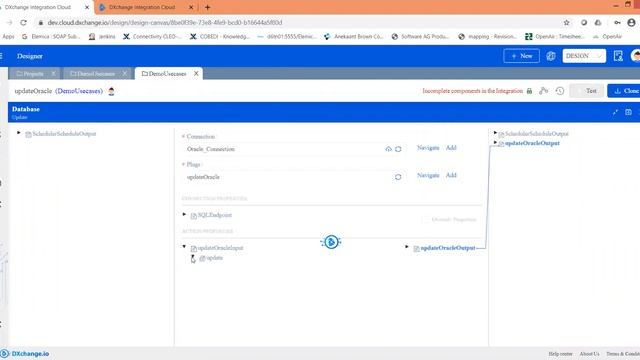Screen dimensions: 640x360
Task: Click the green lock icon
Action: pos(529,91)
